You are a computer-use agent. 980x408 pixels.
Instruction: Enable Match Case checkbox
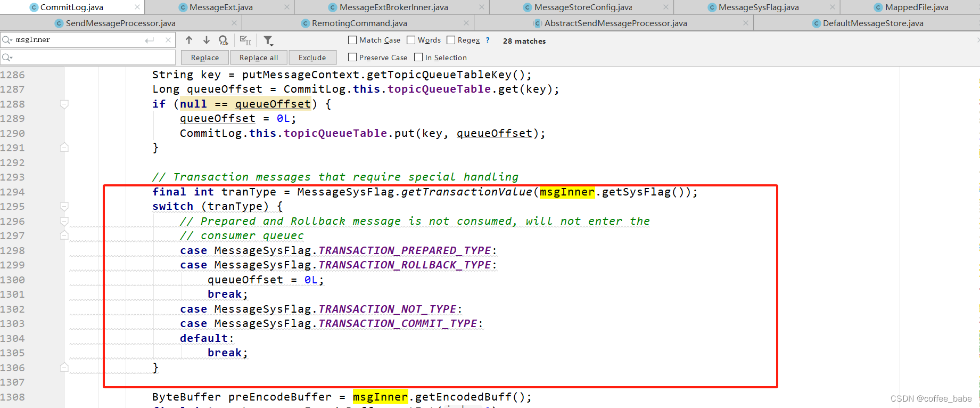[352, 40]
